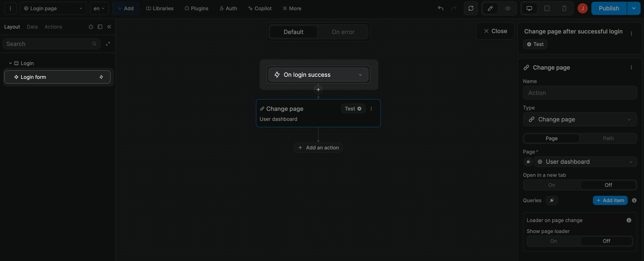Open the User dashboard page selector
The image size is (644, 261).
[585, 162]
